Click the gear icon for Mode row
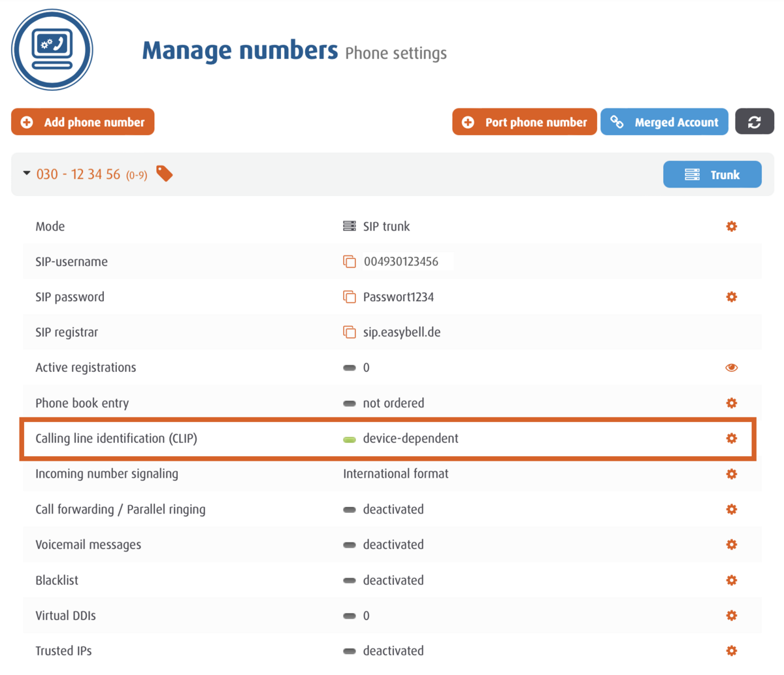This screenshot has width=784, height=675. point(731,227)
